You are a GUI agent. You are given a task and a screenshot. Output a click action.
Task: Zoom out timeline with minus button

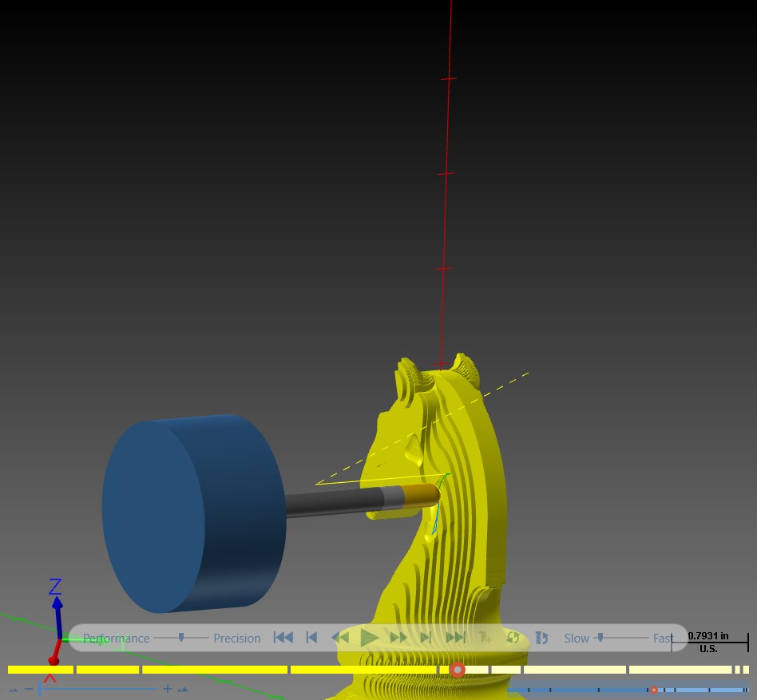point(29,688)
